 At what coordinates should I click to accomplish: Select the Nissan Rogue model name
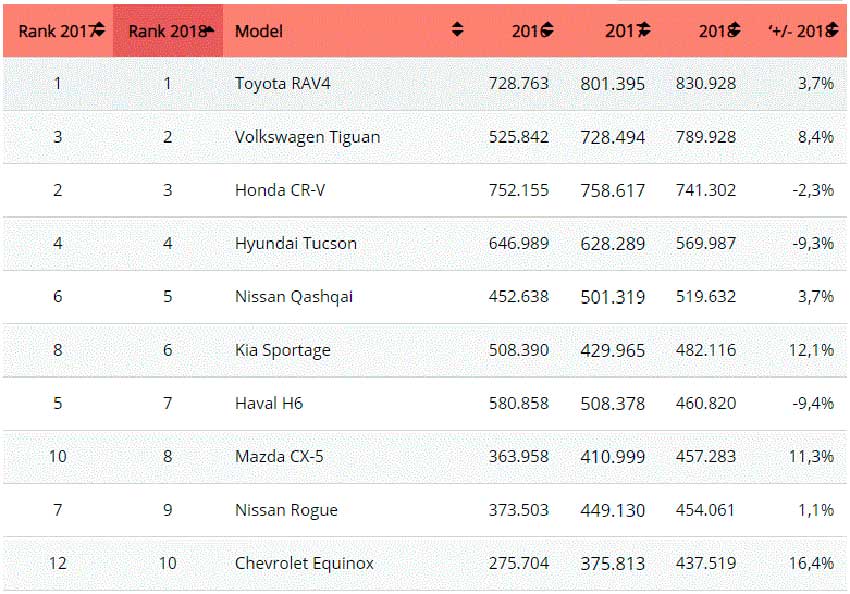click(286, 510)
